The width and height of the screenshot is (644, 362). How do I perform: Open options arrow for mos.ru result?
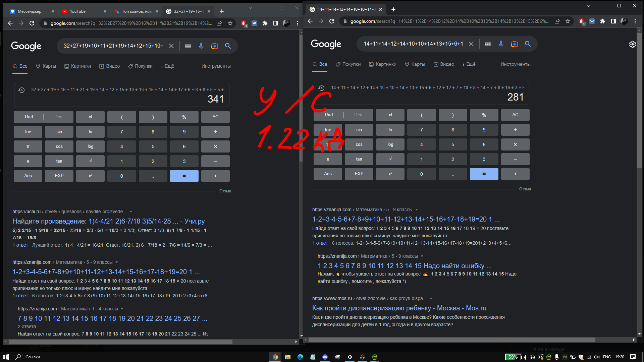click(x=431, y=299)
